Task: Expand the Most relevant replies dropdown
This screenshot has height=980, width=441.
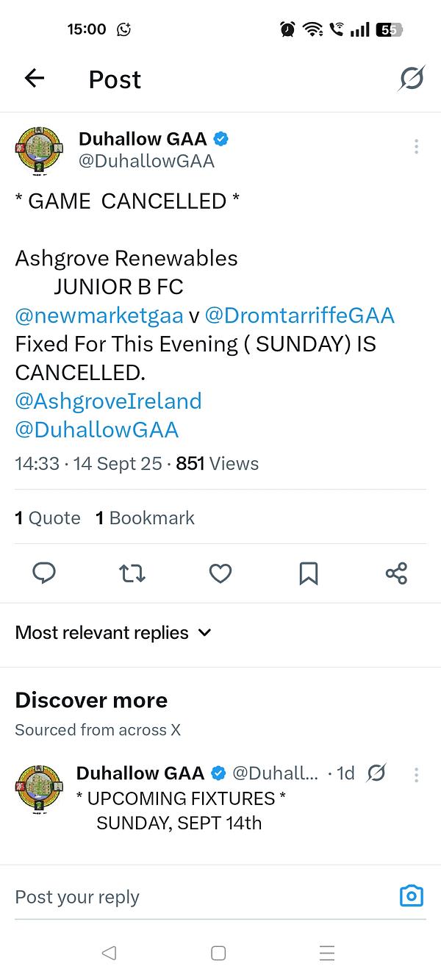Action: point(113,632)
